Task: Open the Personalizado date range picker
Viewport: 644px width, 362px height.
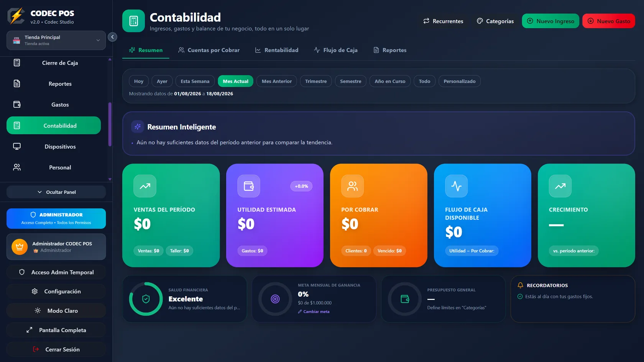Action: [x=460, y=81]
